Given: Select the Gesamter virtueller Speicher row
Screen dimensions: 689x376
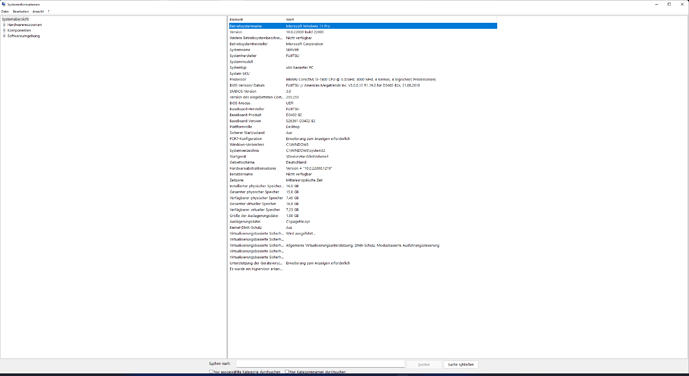Looking at the screenshot, I should [363, 204].
